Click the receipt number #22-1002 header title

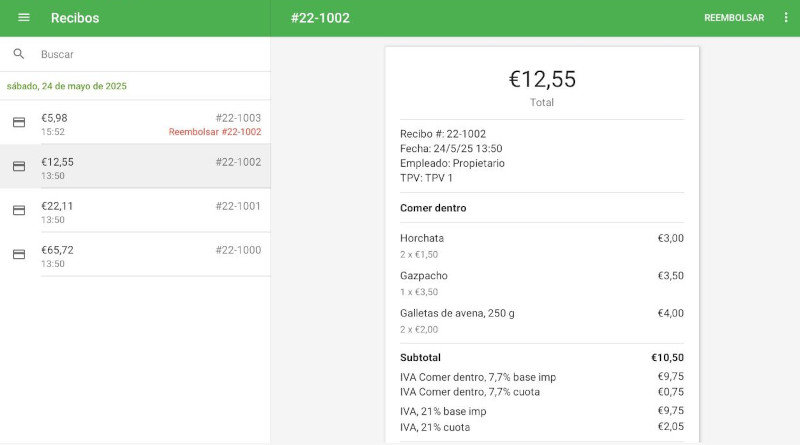pyautogui.click(x=320, y=18)
